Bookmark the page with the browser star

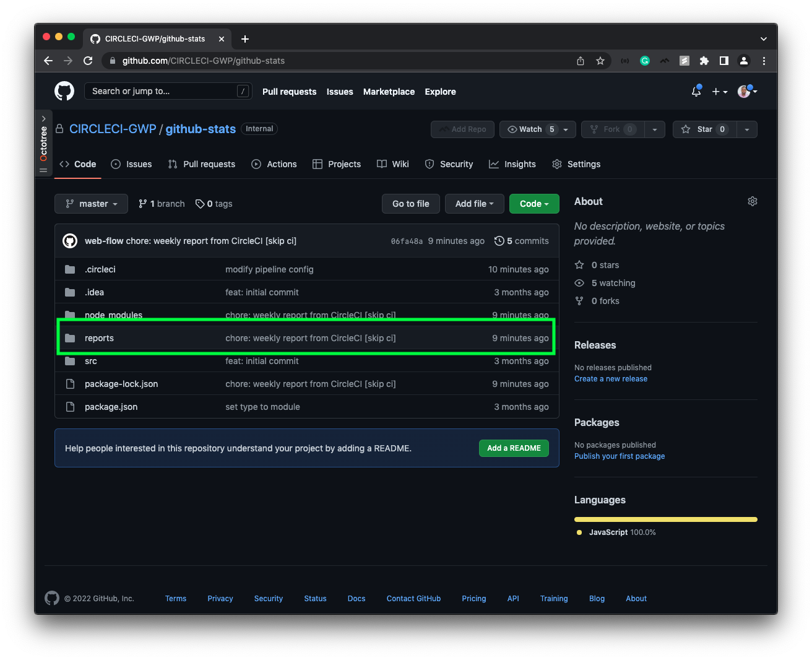tap(600, 61)
